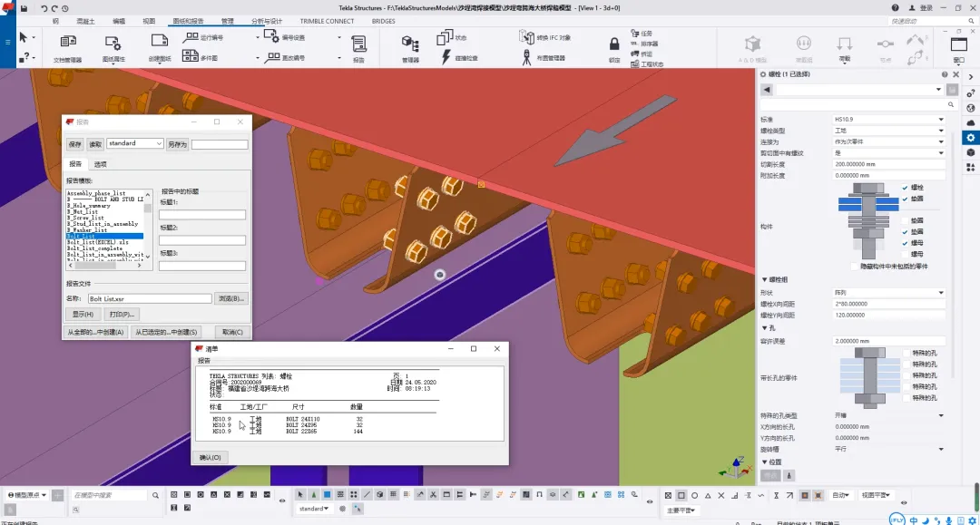
Task: Click the 名称 Bolt List.xsr field
Action: tap(150, 299)
